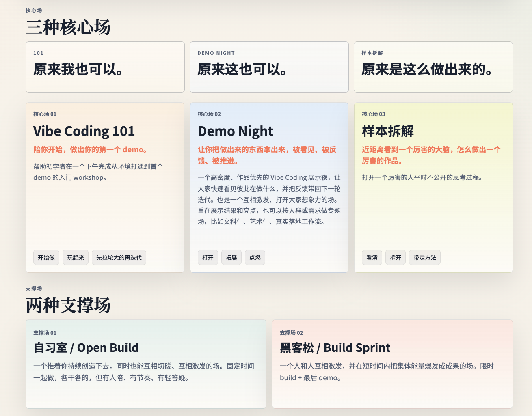532x416 pixels.
Task: Click the 三种核心场 section heading
Action: click(68, 28)
